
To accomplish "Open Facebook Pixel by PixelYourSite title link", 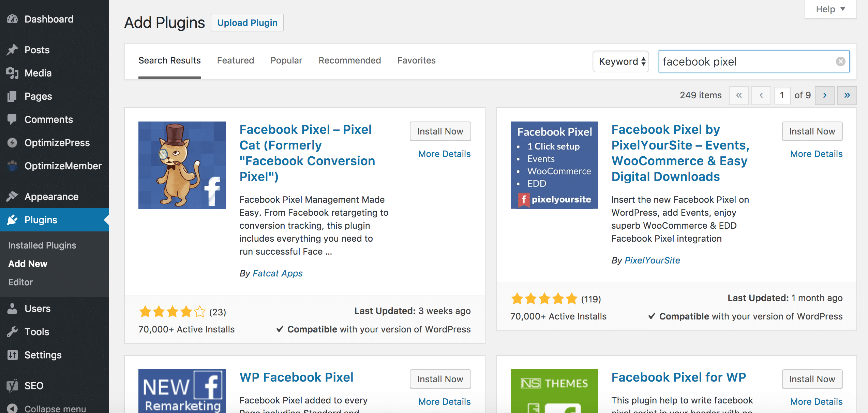I will 680,153.
